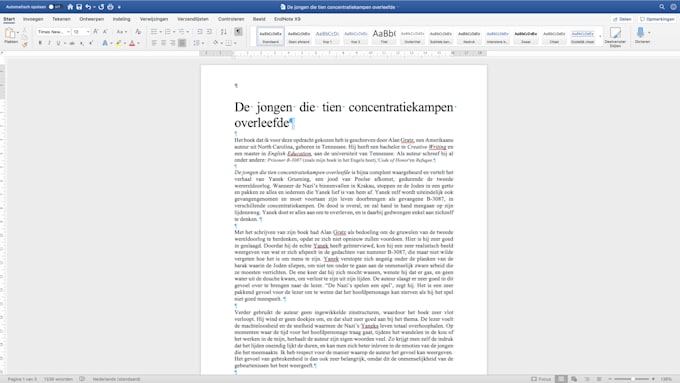This screenshot has height=383, width=680.
Task: Click the Plakken (paste) clipboard icon
Action: click(x=10, y=33)
